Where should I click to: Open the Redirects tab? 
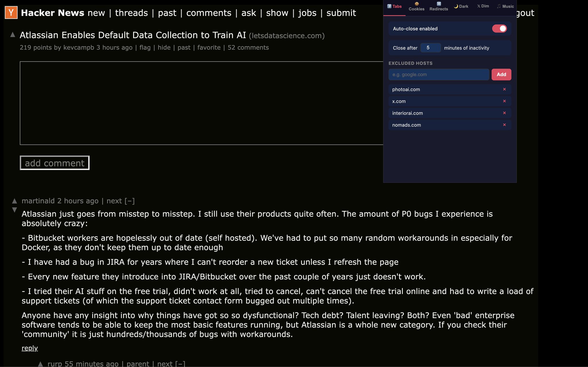pos(439,6)
